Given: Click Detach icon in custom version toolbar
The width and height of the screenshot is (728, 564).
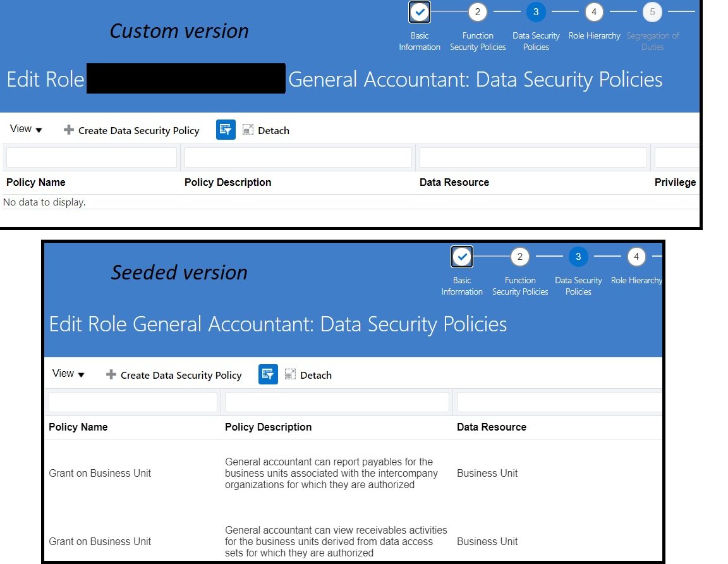Looking at the screenshot, I should [247, 130].
